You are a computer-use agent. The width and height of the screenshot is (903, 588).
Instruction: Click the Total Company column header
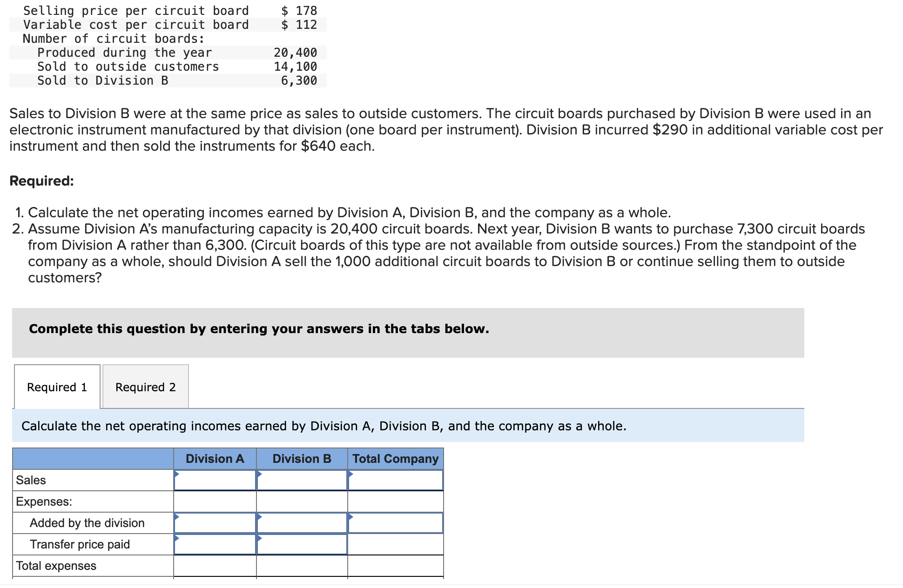click(395, 459)
